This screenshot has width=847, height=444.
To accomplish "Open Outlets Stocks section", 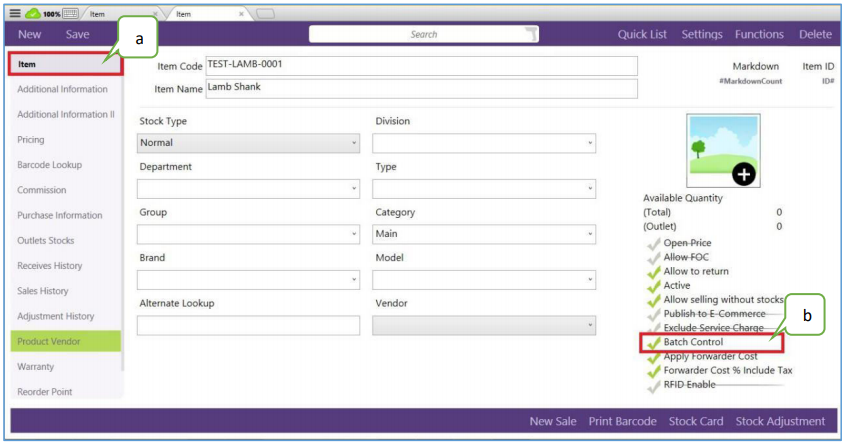I will tap(45, 240).
